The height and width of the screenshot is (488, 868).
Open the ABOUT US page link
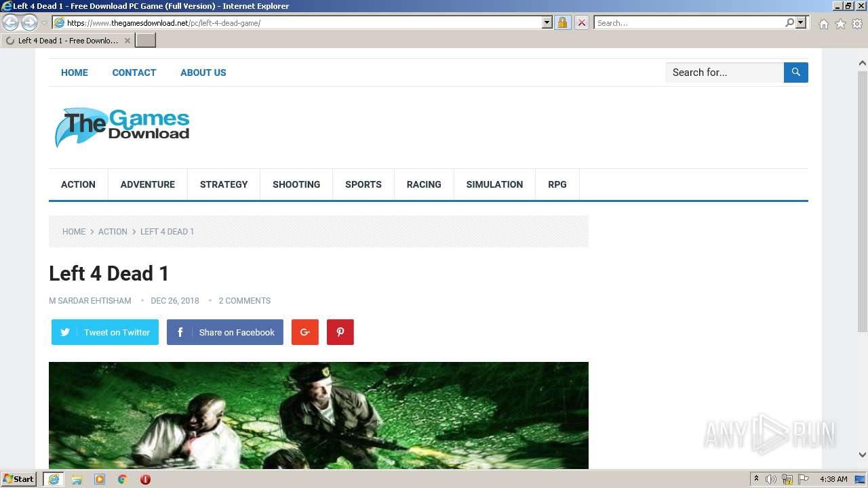(x=203, y=73)
